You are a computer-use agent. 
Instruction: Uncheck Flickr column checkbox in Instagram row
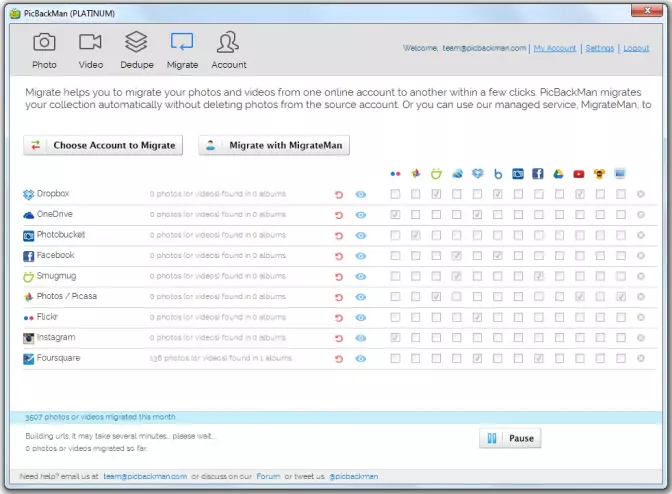(395, 338)
